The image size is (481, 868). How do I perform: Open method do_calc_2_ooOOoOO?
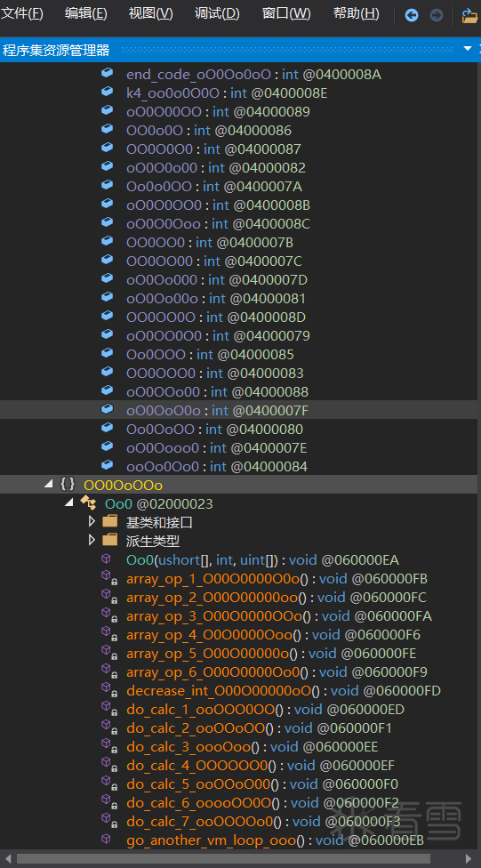tap(259, 728)
